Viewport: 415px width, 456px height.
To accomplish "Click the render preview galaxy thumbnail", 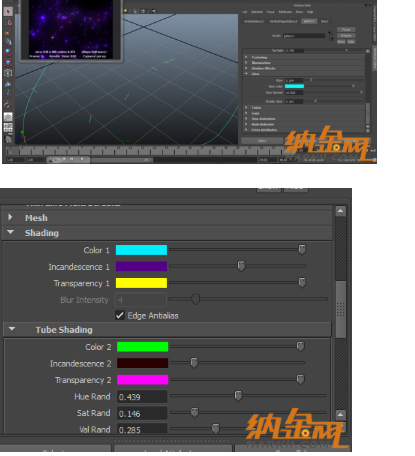I will coord(71,29).
